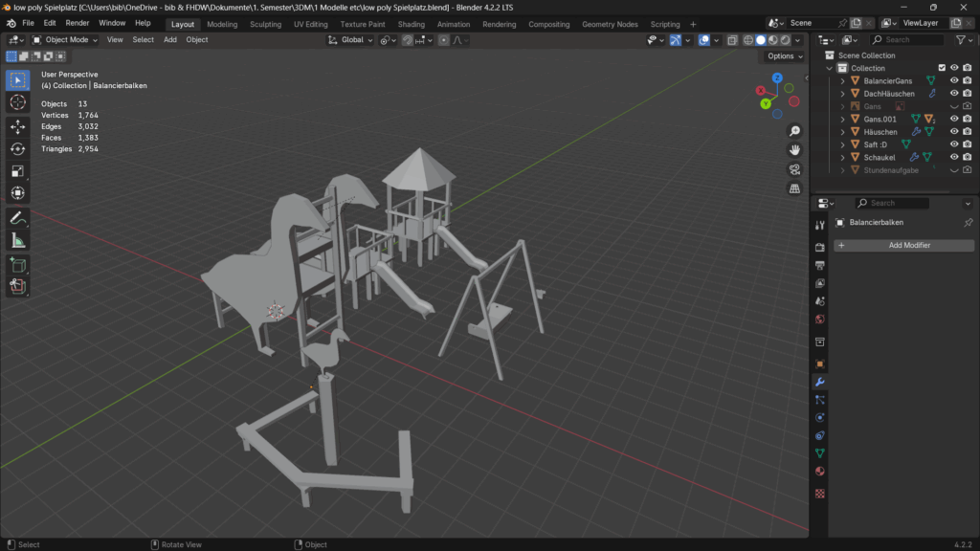Open the viewport Options button
The height and width of the screenshot is (551, 980).
click(x=784, y=56)
